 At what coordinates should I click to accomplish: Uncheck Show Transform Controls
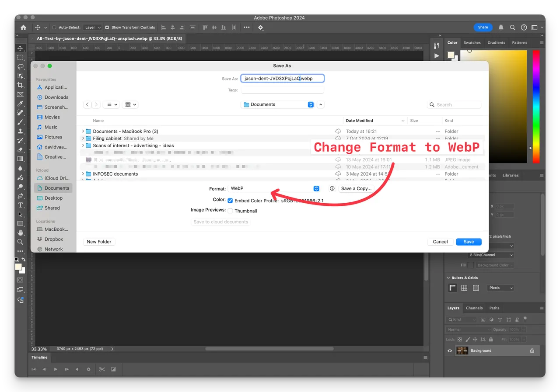click(107, 27)
